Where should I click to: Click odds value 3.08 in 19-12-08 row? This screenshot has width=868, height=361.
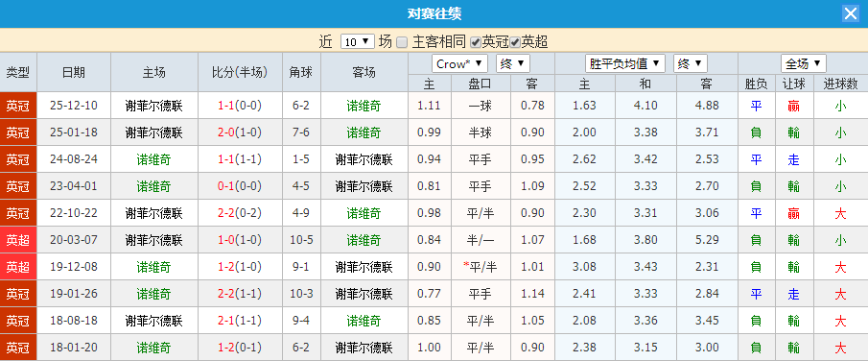[x=584, y=267]
